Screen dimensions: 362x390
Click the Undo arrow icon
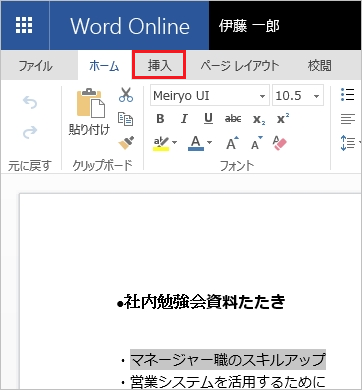pos(30,102)
